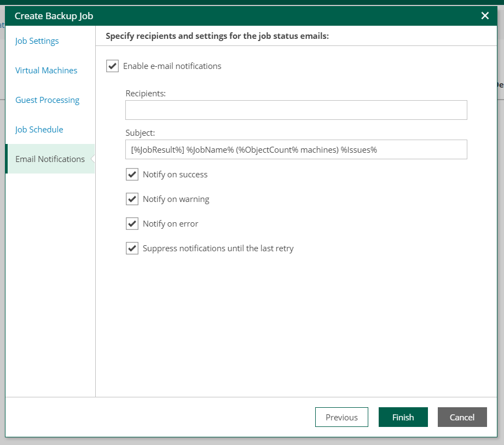Disable Notify on warning
Image resolution: width=504 pixels, height=445 pixels.
click(132, 199)
